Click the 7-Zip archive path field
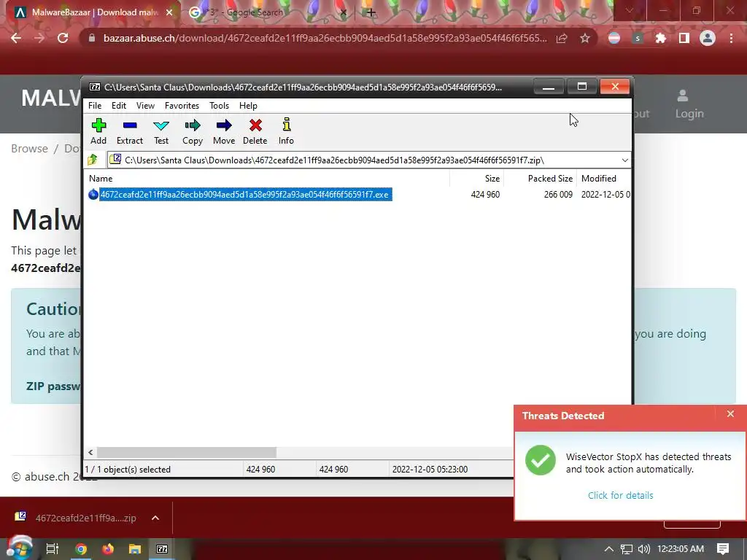 [363, 160]
